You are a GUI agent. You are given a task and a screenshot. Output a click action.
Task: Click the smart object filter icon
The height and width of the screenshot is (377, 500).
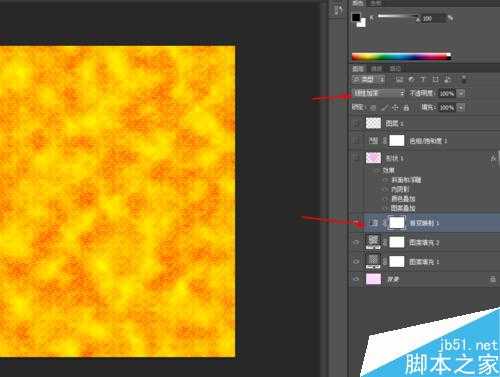pos(448,79)
